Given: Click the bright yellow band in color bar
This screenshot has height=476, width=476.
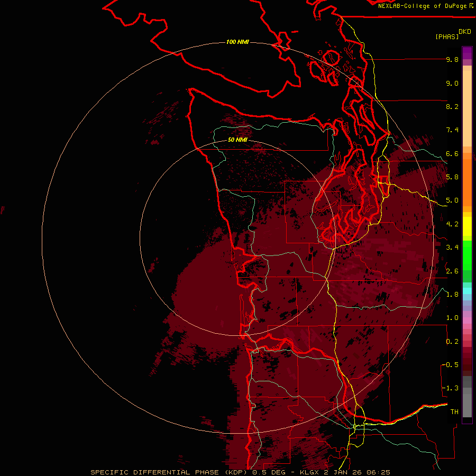Looking at the screenshot, I should point(467,226).
